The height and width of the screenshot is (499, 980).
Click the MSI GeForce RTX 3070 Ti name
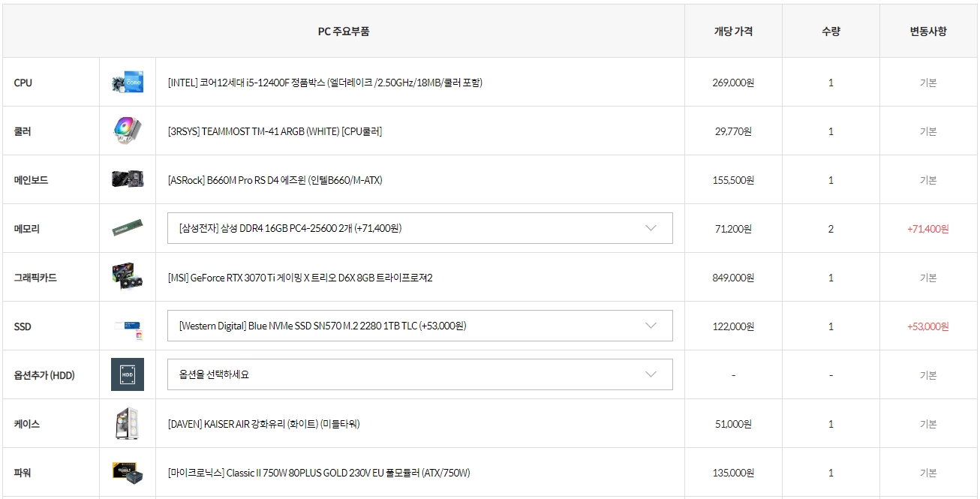[x=300, y=278]
